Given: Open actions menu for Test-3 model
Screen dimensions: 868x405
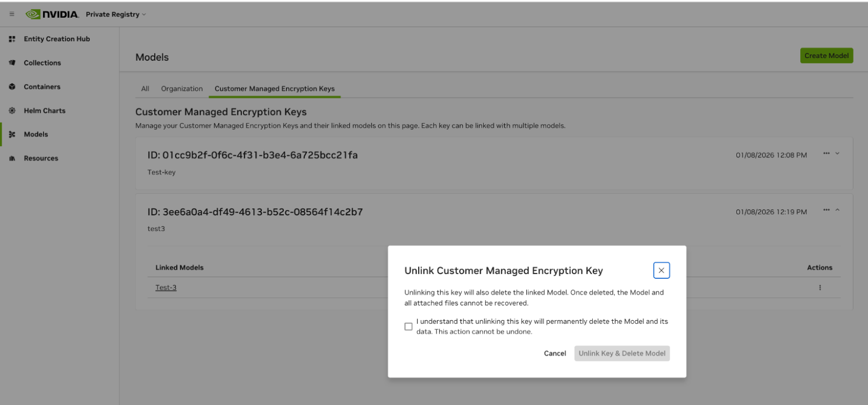Looking at the screenshot, I should pyautogui.click(x=820, y=287).
